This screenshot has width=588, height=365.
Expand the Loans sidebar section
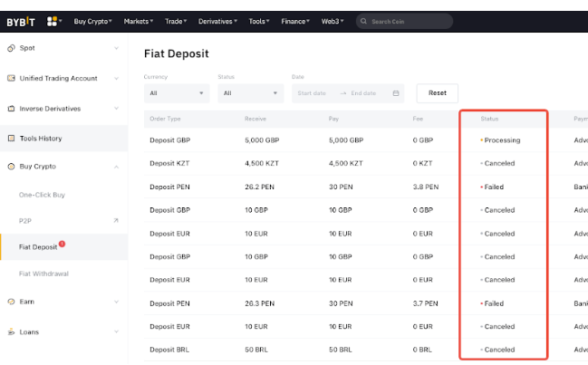(x=116, y=331)
